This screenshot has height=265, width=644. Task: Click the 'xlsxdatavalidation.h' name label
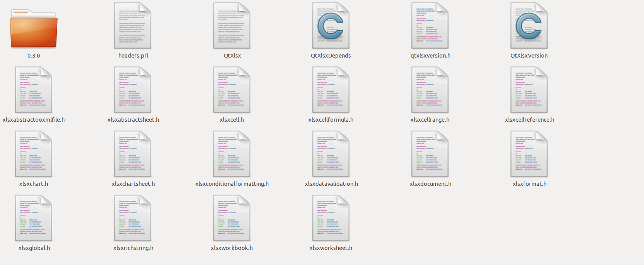[331, 184]
